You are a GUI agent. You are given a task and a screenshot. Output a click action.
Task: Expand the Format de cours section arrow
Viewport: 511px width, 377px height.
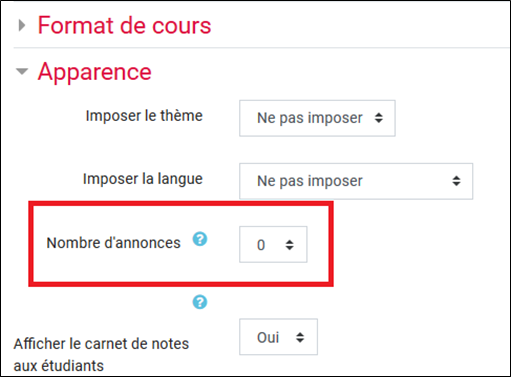click(22, 25)
